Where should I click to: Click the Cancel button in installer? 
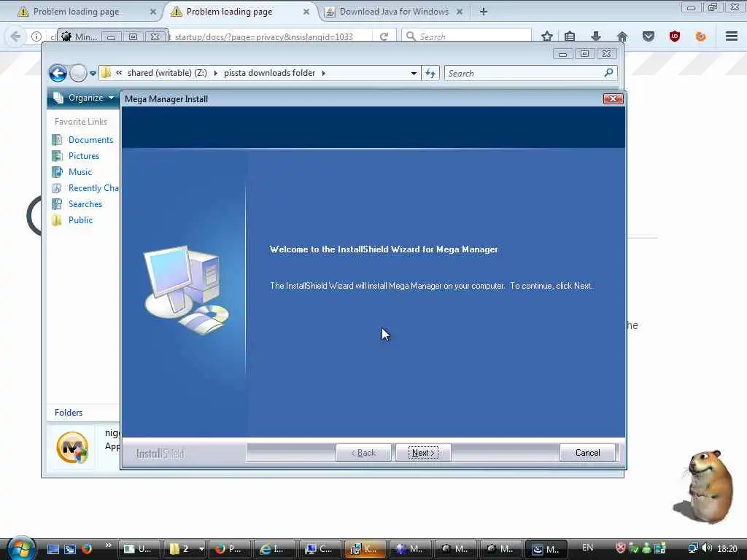(x=587, y=453)
